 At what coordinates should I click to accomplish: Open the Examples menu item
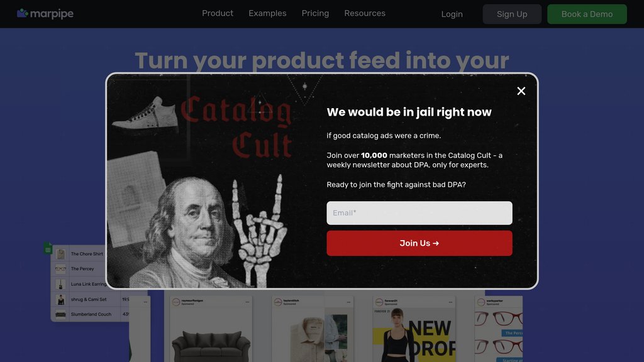coord(267,14)
